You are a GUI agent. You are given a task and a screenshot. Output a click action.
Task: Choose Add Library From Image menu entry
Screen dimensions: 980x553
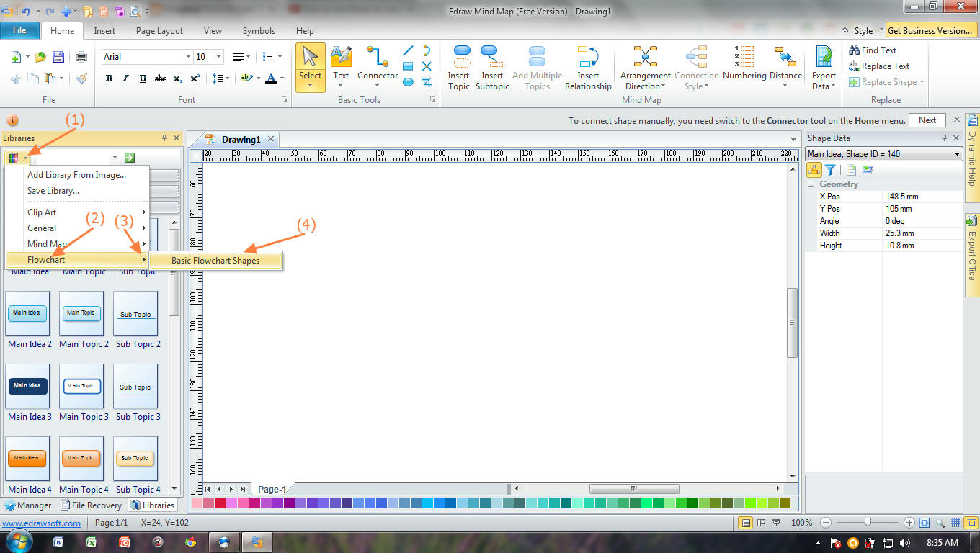pos(77,175)
